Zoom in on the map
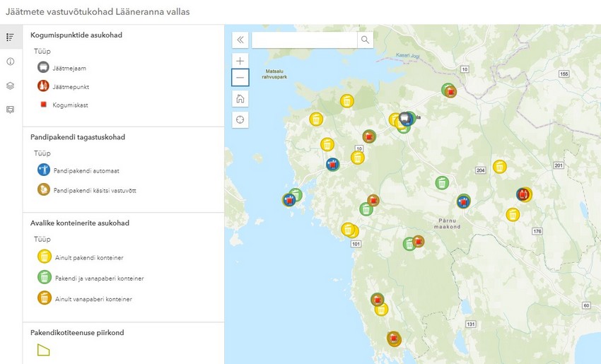 (240, 61)
